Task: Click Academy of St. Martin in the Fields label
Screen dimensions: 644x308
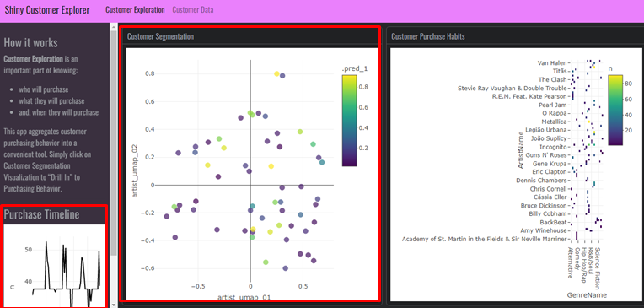Action: 484,239
